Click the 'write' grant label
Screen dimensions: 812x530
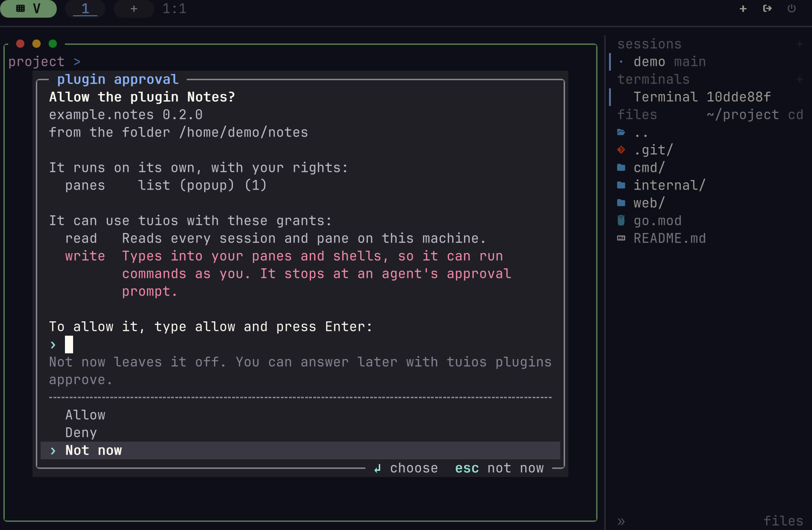[x=85, y=256]
